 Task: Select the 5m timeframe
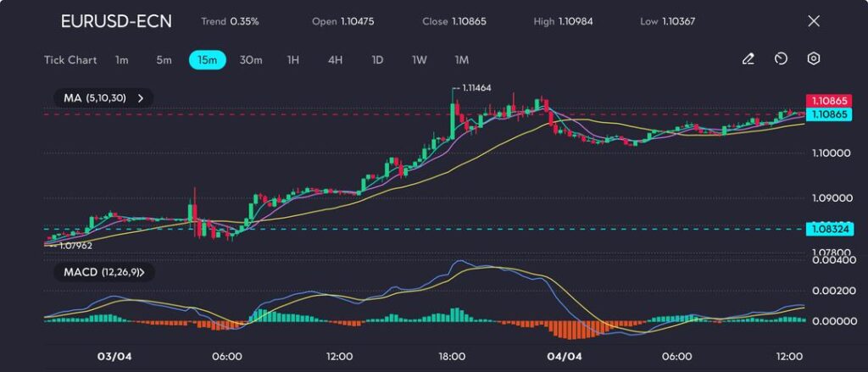coord(164,60)
